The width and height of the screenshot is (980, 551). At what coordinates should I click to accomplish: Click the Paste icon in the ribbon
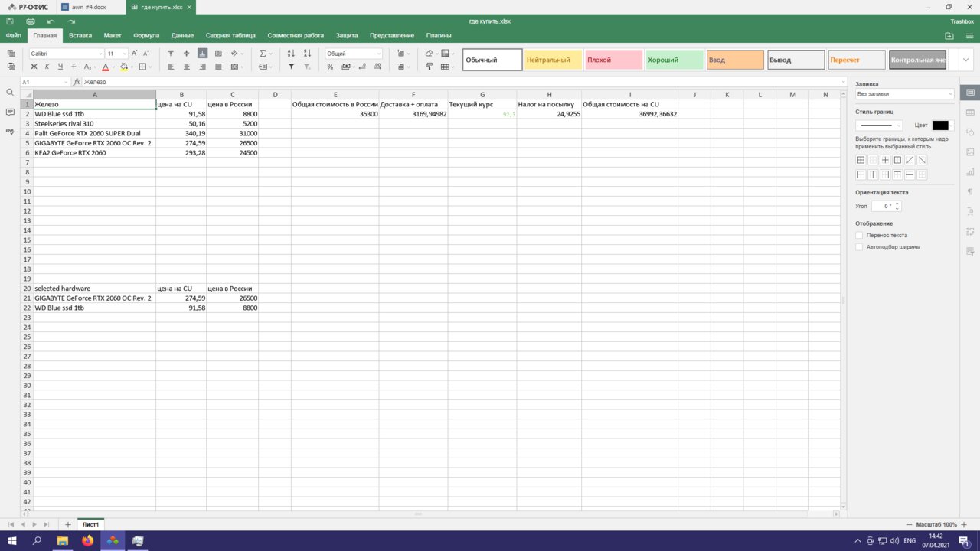pos(11,67)
